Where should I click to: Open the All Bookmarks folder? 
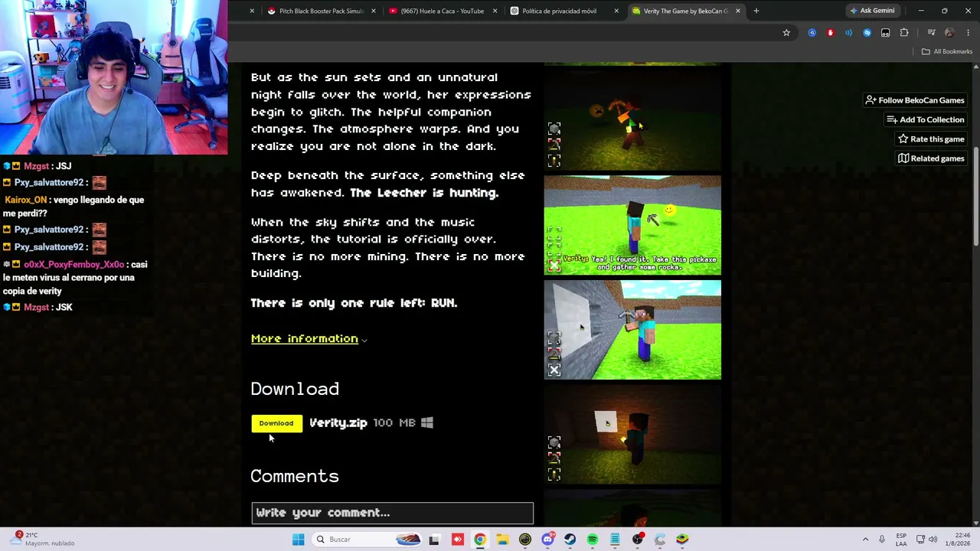947,51
